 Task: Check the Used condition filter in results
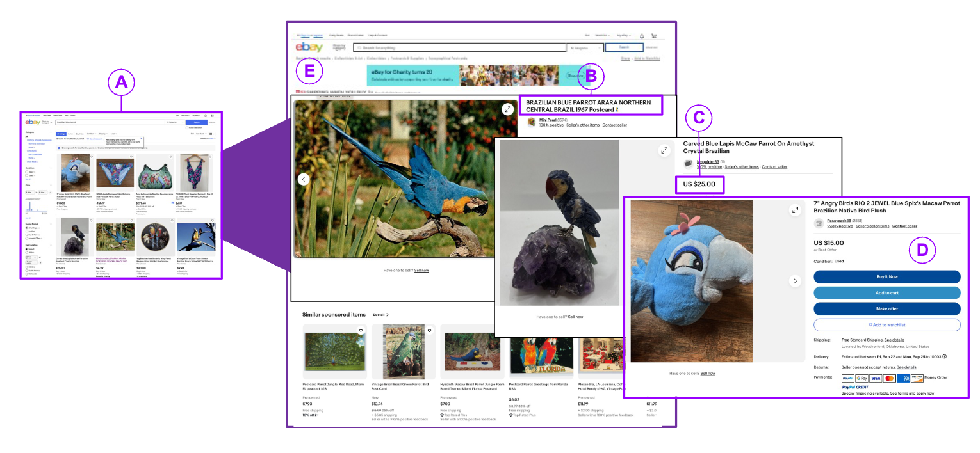(28, 175)
